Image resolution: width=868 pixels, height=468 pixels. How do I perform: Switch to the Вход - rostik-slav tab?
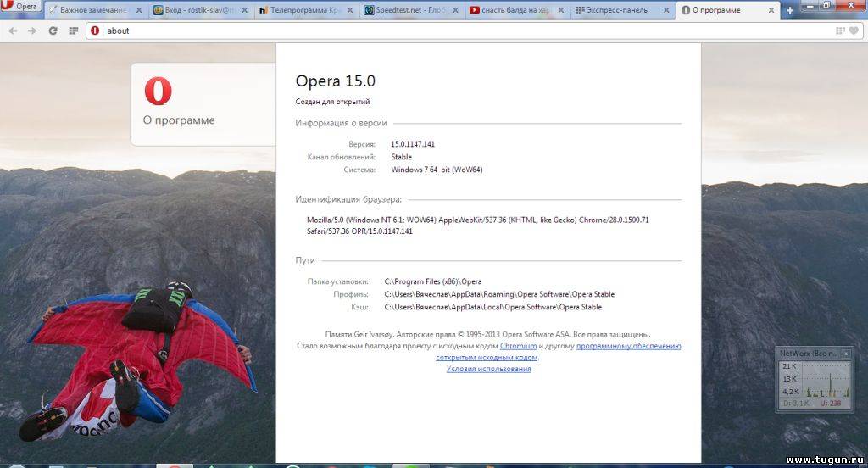point(199,10)
